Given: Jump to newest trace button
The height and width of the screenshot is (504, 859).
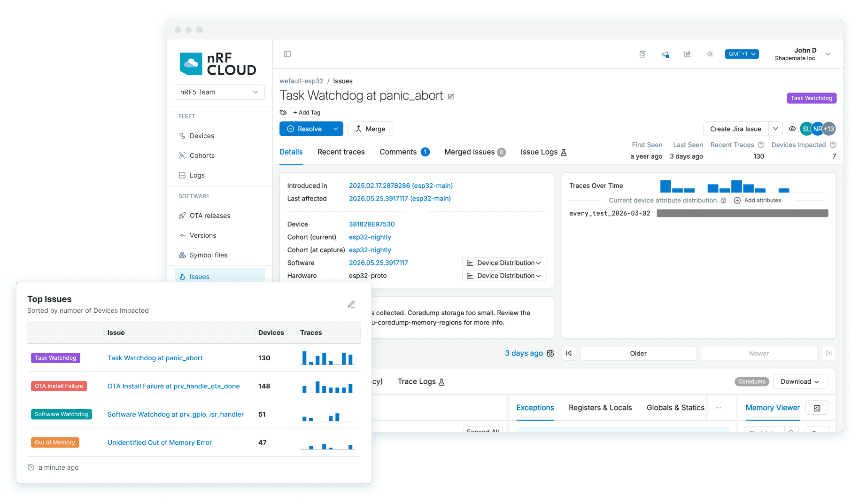Looking at the screenshot, I should [829, 353].
